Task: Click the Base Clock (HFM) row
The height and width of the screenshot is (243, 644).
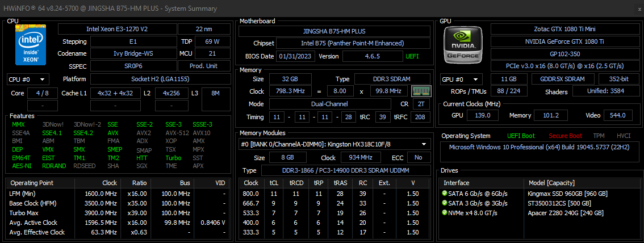Action: pyautogui.click(x=118, y=203)
